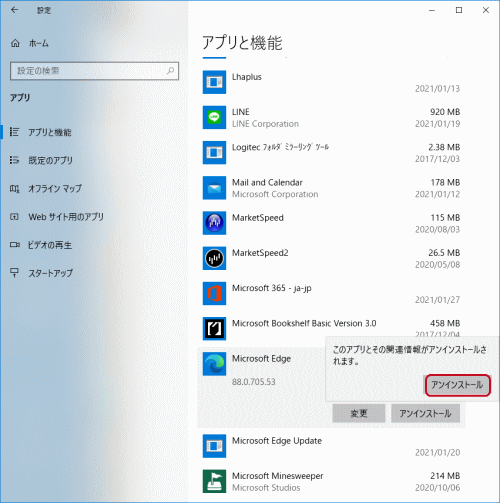Click the Microsoft Studios publisher text

click(266, 488)
